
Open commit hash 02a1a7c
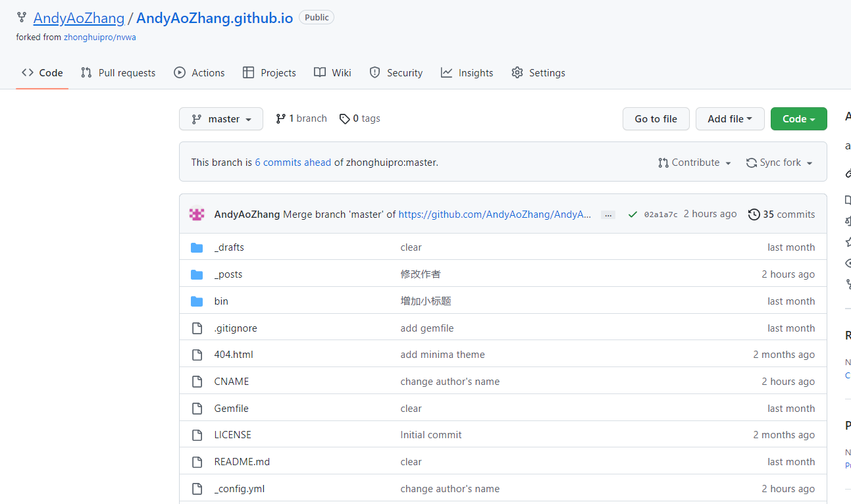pos(661,214)
